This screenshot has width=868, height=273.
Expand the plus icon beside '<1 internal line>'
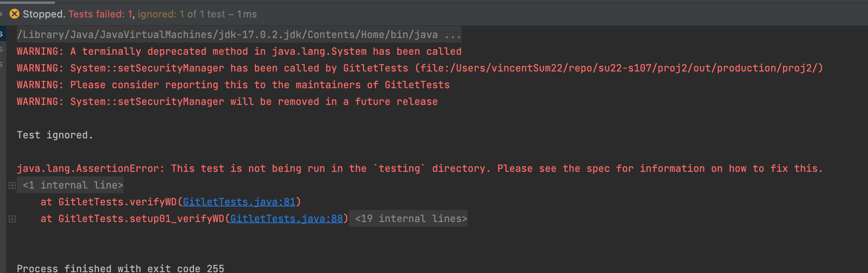point(12,186)
